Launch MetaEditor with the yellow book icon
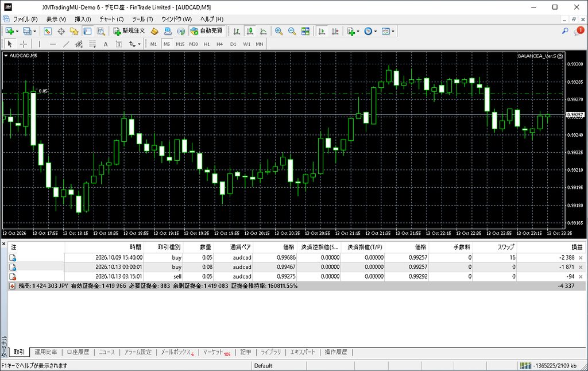 tap(154, 31)
